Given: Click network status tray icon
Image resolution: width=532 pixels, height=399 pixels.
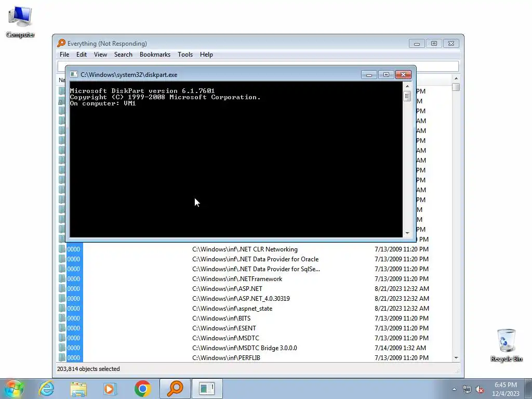Looking at the screenshot, I should [x=467, y=390].
